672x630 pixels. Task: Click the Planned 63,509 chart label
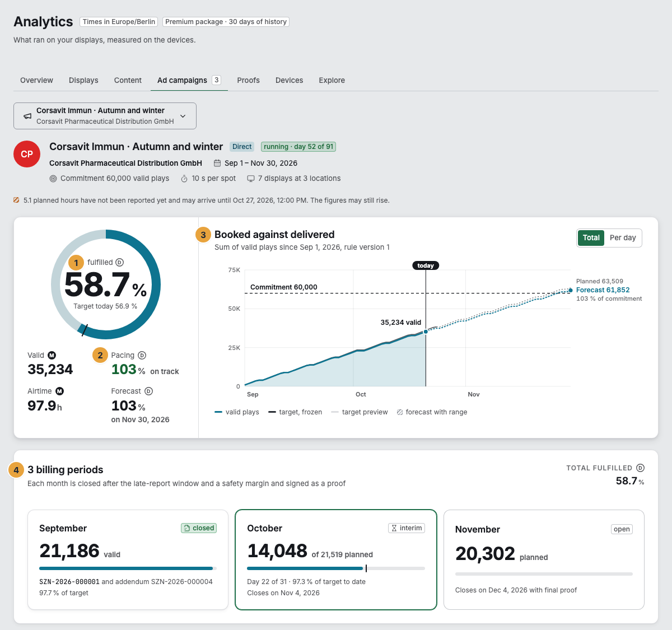click(600, 281)
